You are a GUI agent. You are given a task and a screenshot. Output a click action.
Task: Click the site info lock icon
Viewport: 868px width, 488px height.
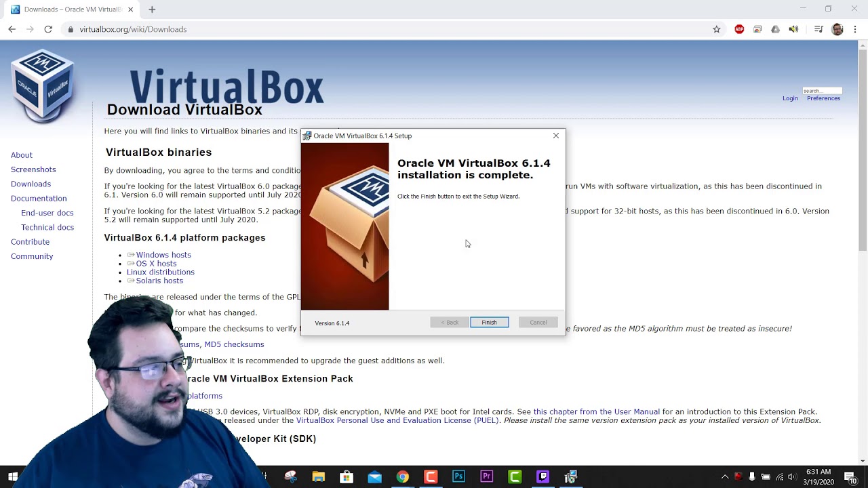pos(71,29)
